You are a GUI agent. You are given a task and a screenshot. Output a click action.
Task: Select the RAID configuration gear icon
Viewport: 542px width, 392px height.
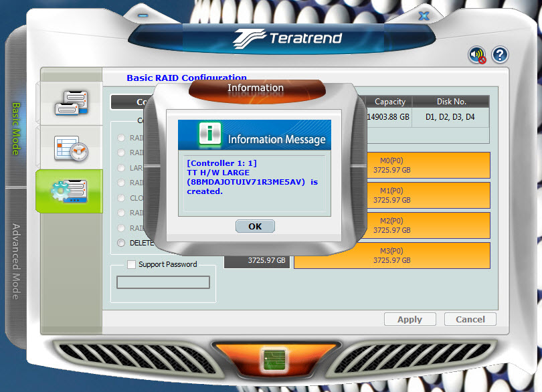[x=69, y=191]
